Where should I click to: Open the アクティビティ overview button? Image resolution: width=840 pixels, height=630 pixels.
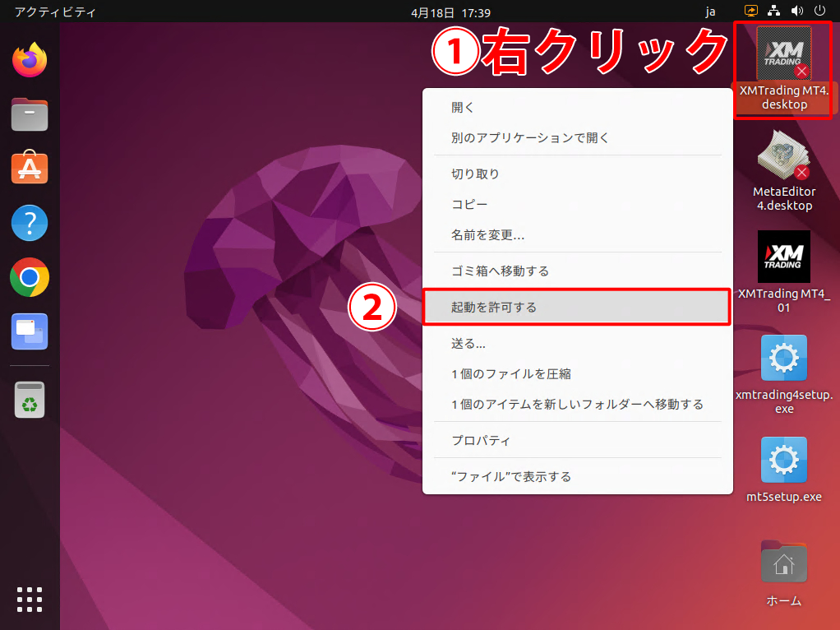coord(55,12)
